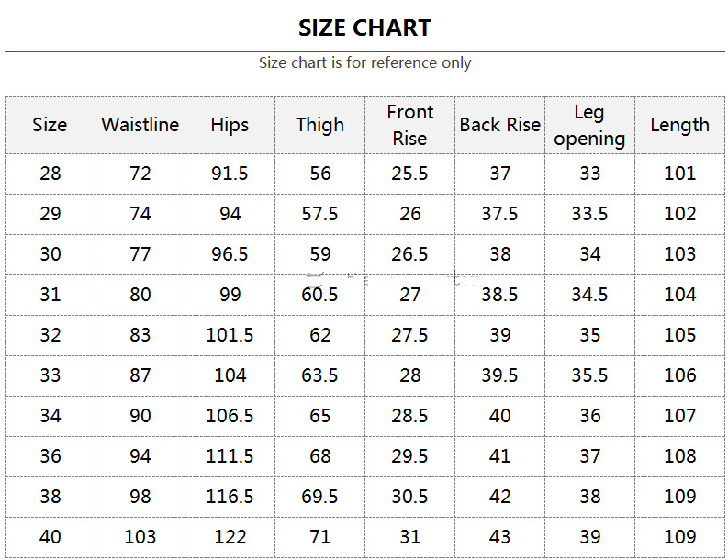728x560 pixels.
Task: Click leg opening value 35.5
Action: (x=589, y=375)
